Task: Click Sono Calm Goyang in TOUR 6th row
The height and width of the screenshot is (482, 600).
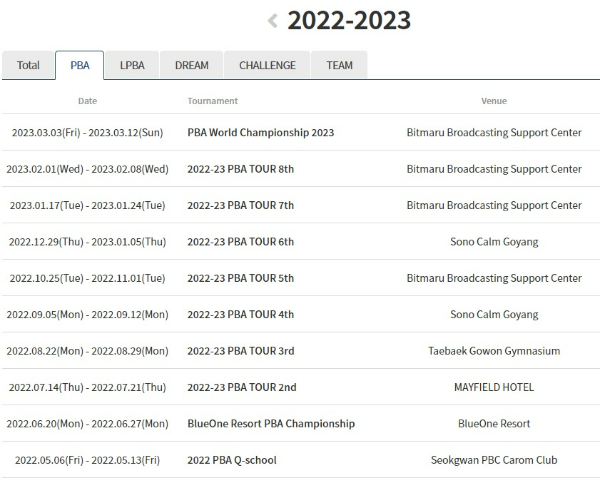Action: [x=494, y=242]
